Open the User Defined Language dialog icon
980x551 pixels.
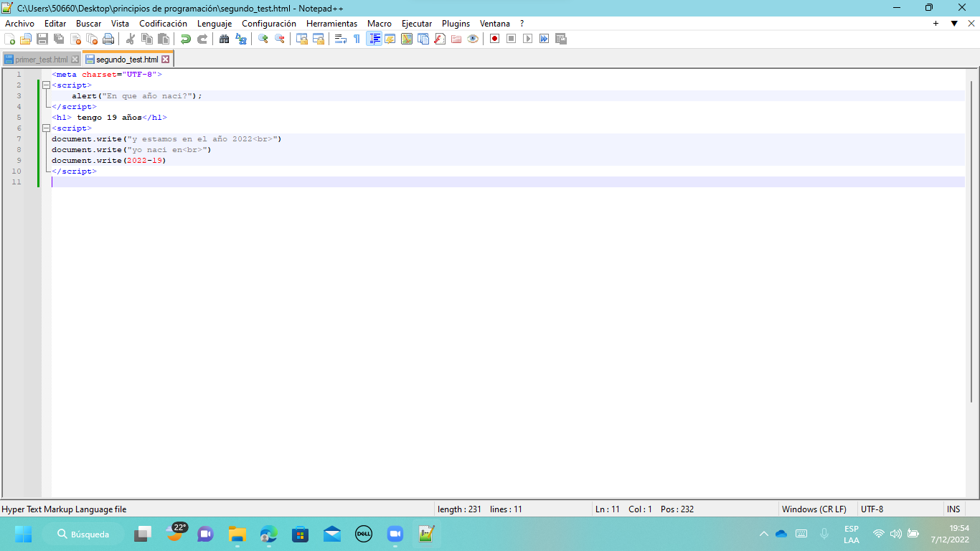pyautogui.click(x=390, y=39)
